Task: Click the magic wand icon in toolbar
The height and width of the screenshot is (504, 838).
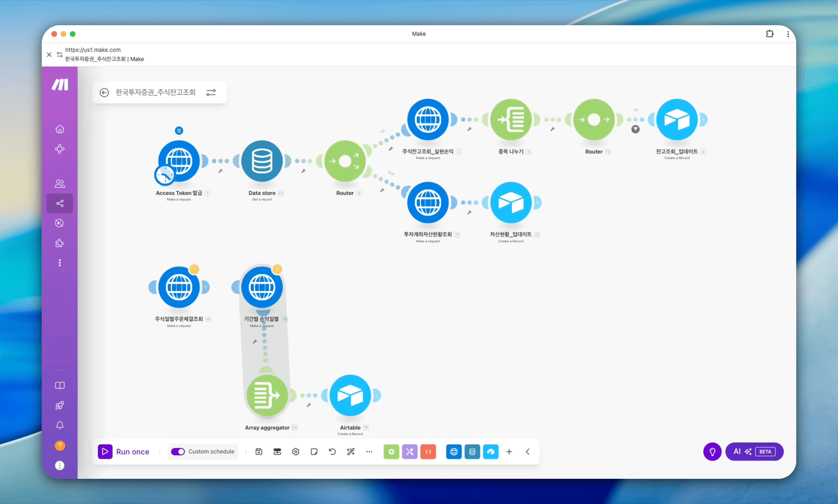Action: point(351,452)
